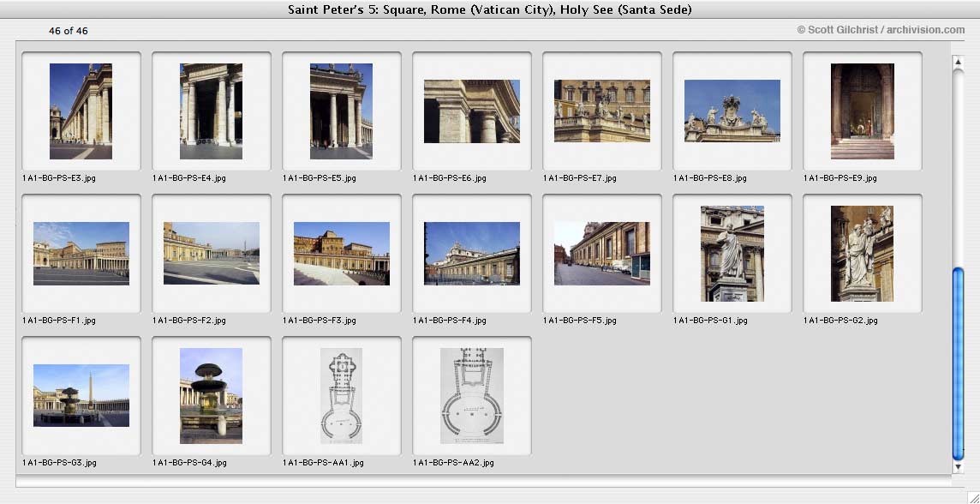Click filename label 1A1-BG-PS-F1.jpg
Viewport: 980px width, 504px height.
pyautogui.click(x=59, y=321)
